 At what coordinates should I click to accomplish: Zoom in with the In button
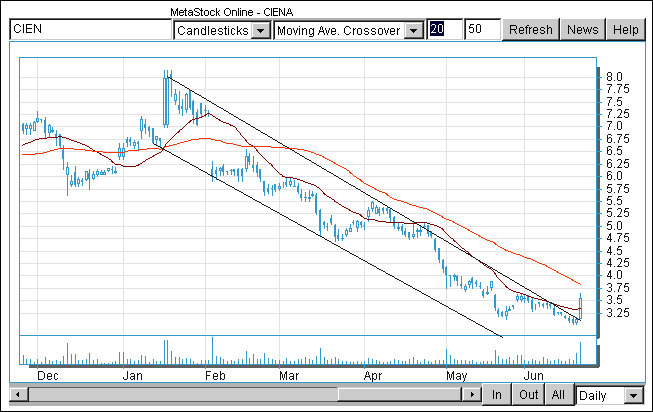(496, 395)
